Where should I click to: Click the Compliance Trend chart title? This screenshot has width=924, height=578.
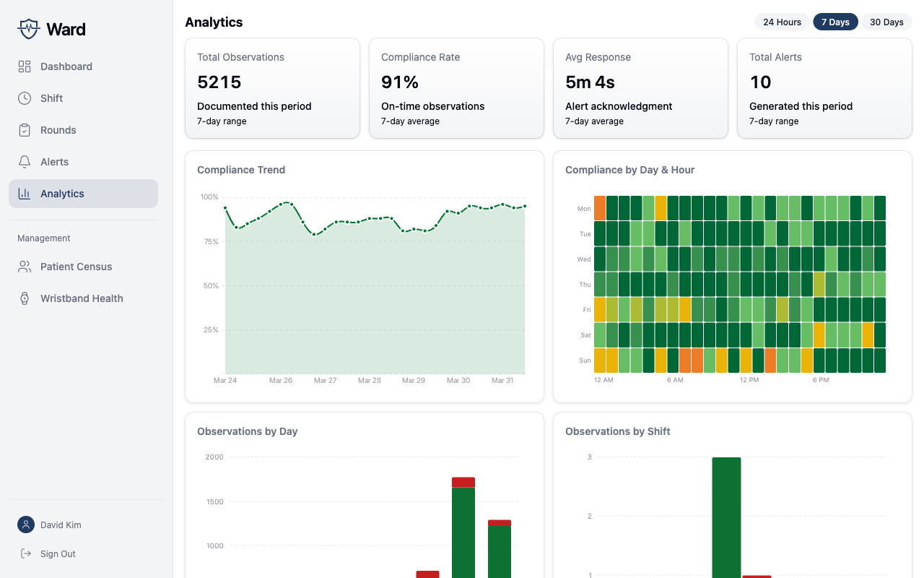(241, 170)
